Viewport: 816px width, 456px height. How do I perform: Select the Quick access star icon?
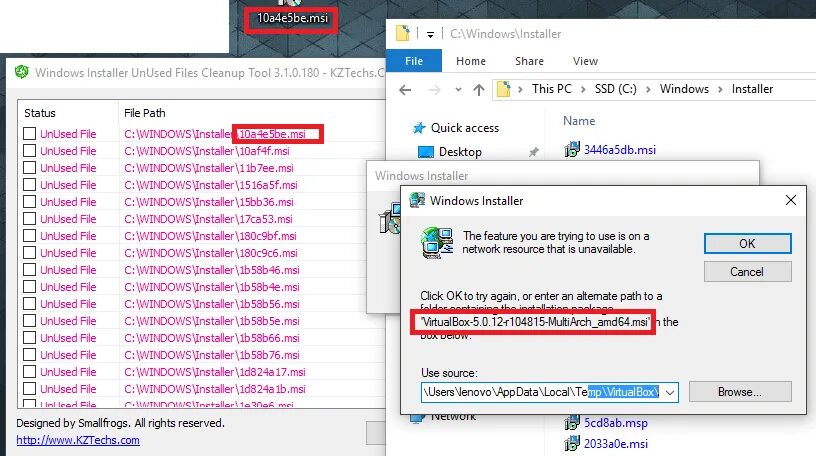(419, 128)
